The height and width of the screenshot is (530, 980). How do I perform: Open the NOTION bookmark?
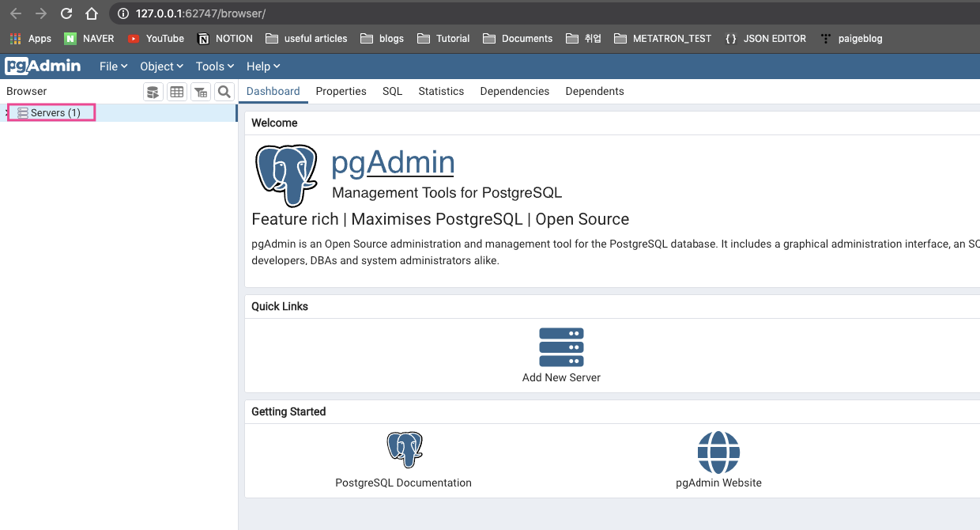pyautogui.click(x=225, y=38)
